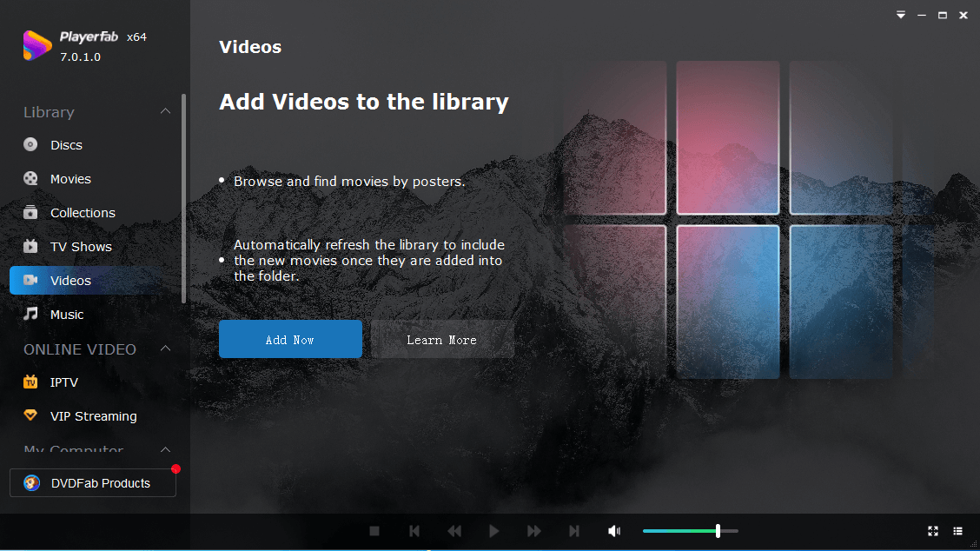Image resolution: width=980 pixels, height=551 pixels.
Task: Click the 'Library' section header text
Action: (49, 112)
